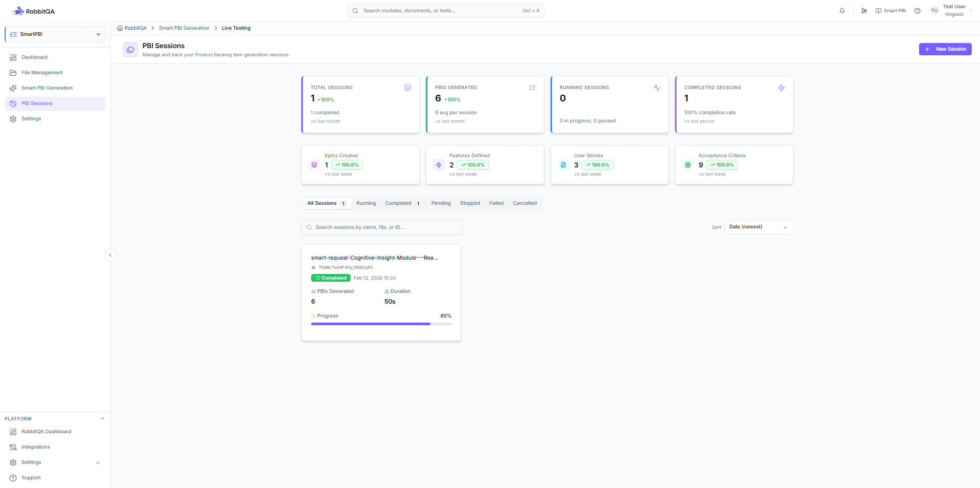Image resolution: width=980 pixels, height=488 pixels.
Task: Click the New Session button
Action: [945, 49]
